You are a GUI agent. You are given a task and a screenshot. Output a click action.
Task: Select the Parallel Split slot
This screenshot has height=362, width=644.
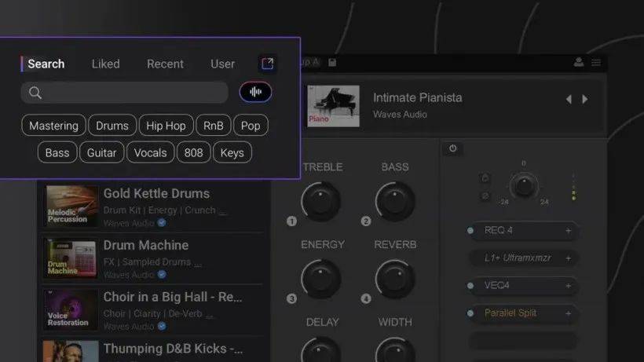[x=524, y=313]
